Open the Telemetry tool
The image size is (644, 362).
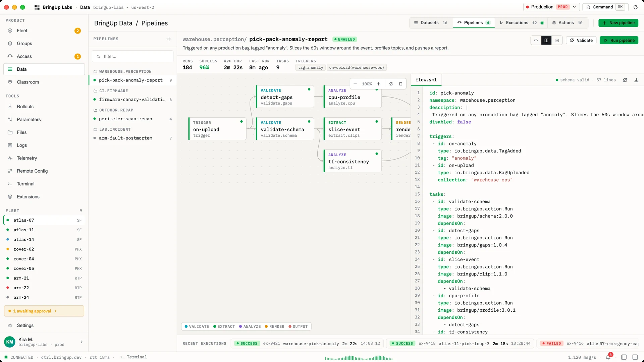(44, 158)
